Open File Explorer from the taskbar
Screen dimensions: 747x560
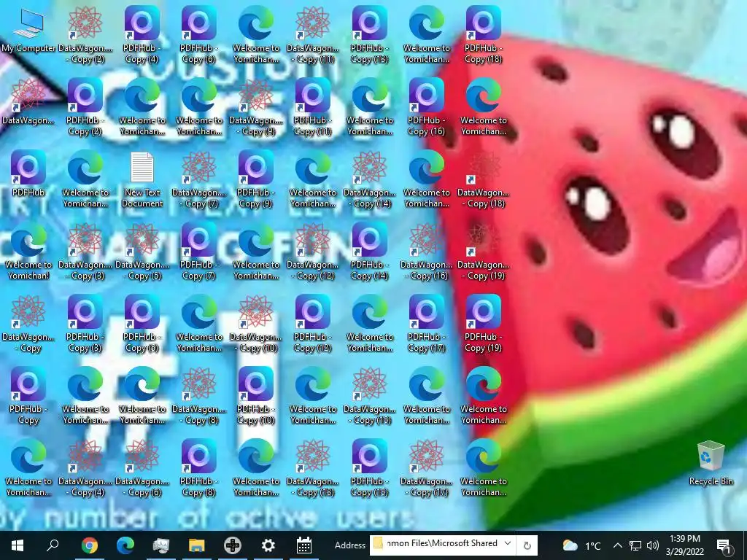196,545
